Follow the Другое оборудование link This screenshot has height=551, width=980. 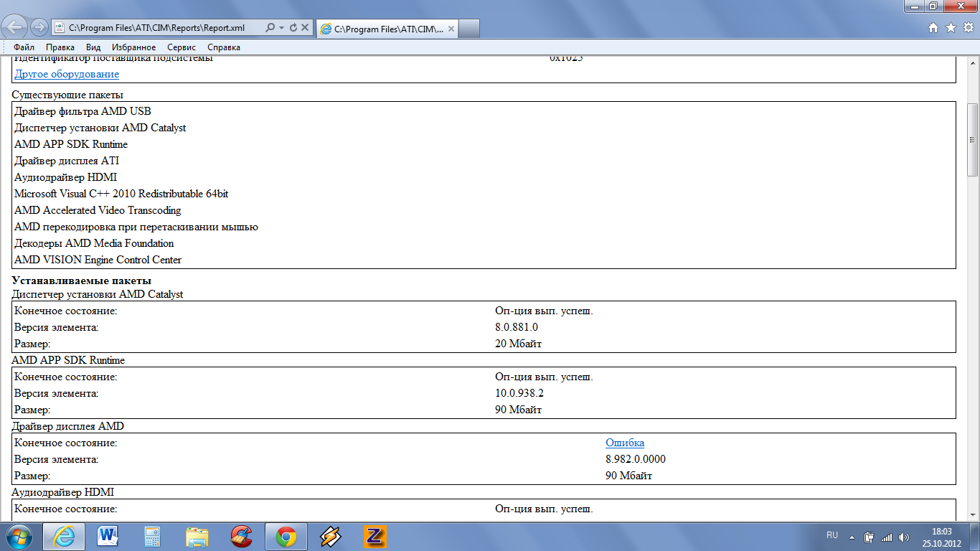[x=67, y=74]
